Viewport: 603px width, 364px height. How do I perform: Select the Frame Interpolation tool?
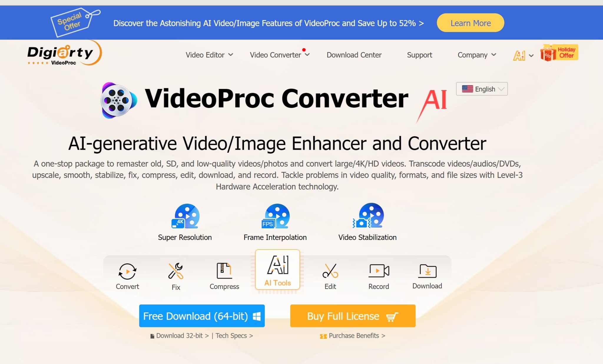click(275, 222)
